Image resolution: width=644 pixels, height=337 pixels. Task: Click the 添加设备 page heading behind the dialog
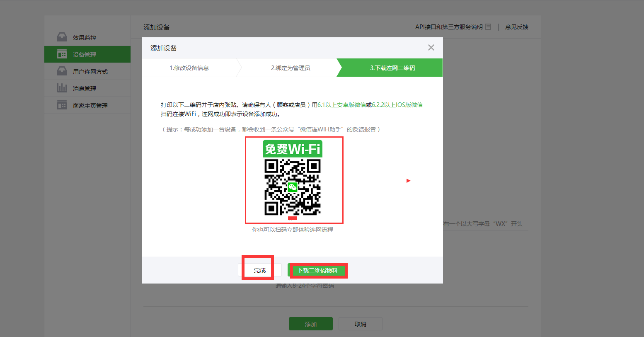157,27
